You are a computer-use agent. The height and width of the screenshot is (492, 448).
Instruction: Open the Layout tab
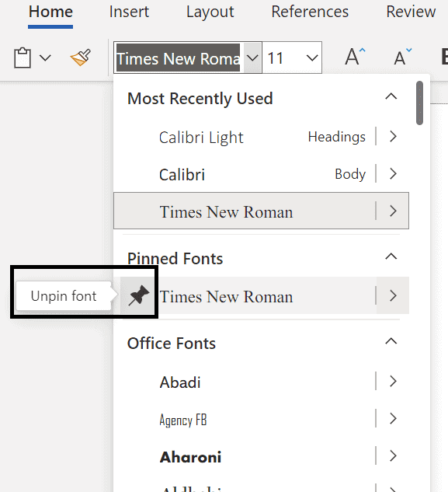(x=210, y=12)
